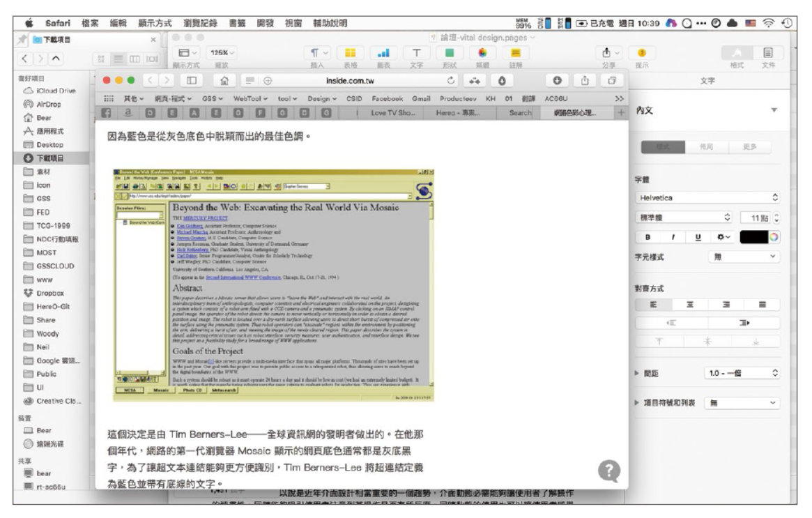Image resolution: width=812 pixels, height=518 pixels.
Task: Center align the text
Action: coord(690,305)
